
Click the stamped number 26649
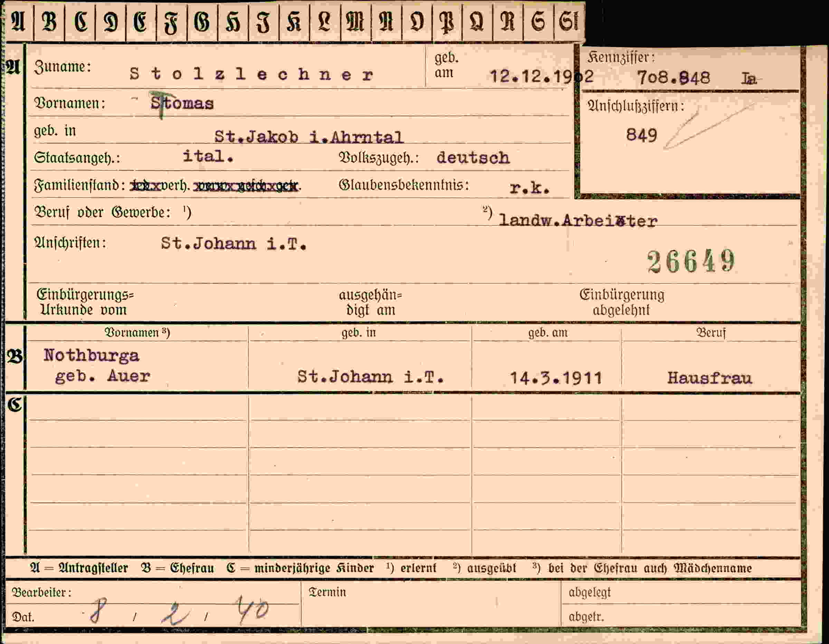point(691,262)
